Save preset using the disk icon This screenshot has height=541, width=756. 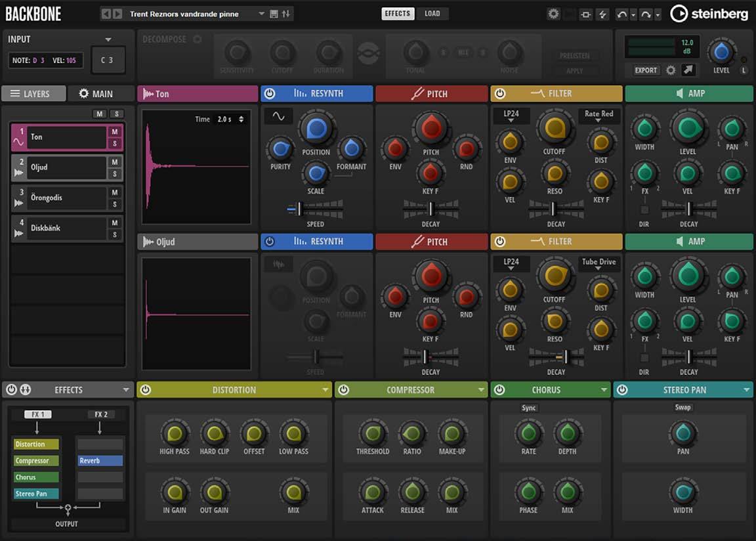pyautogui.click(x=274, y=14)
